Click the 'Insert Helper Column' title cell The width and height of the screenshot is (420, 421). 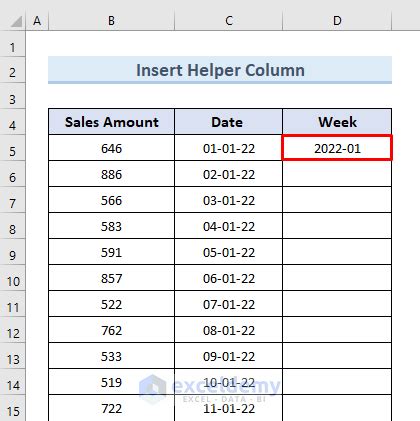coord(220,70)
